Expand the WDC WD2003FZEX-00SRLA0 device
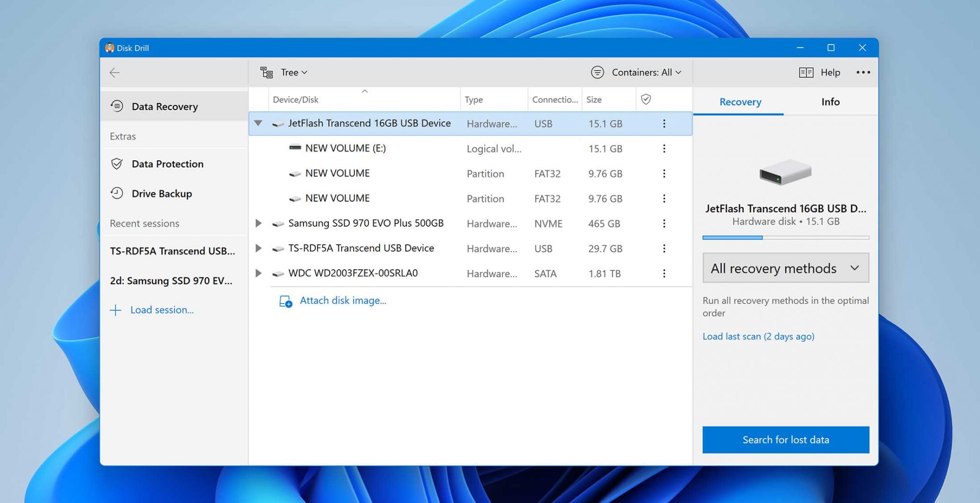The width and height of the screenshot is (980, 503). coord(258,273)
